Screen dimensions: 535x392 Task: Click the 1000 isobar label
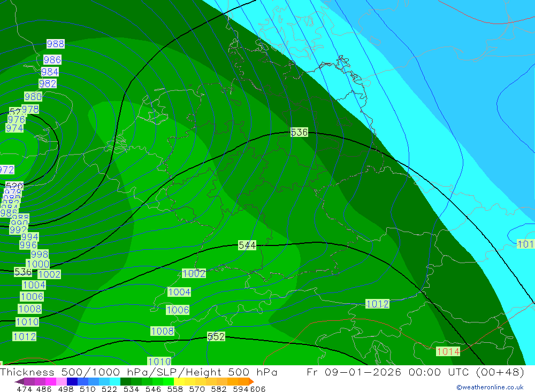(38, 264)
